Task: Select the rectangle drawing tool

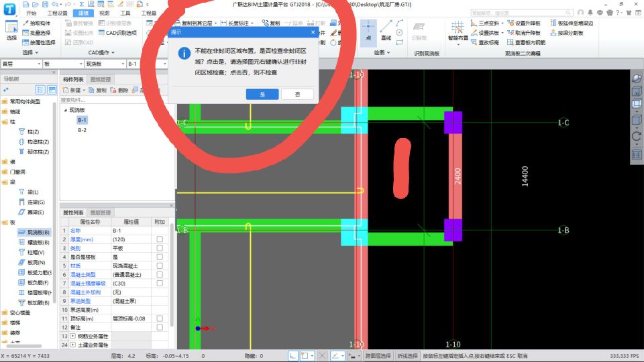Action: coord(400,42)
